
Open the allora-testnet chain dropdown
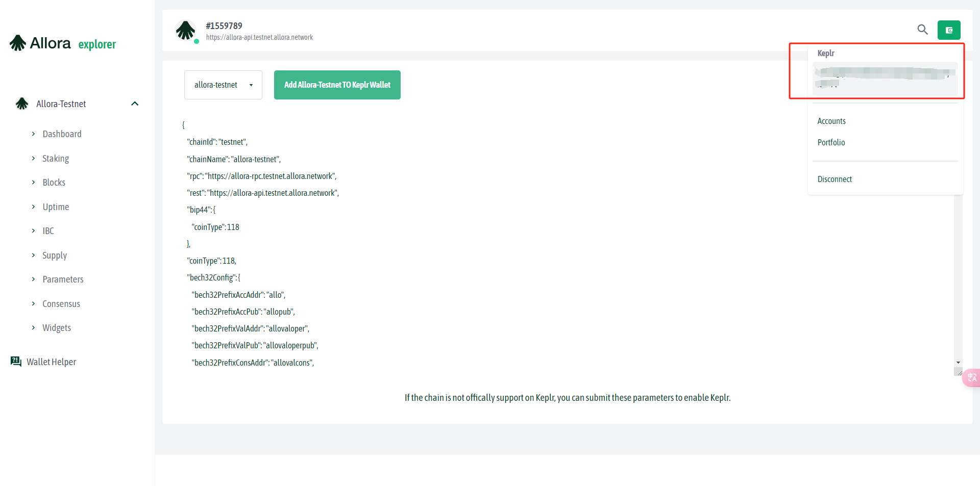(x=223, y=85)
